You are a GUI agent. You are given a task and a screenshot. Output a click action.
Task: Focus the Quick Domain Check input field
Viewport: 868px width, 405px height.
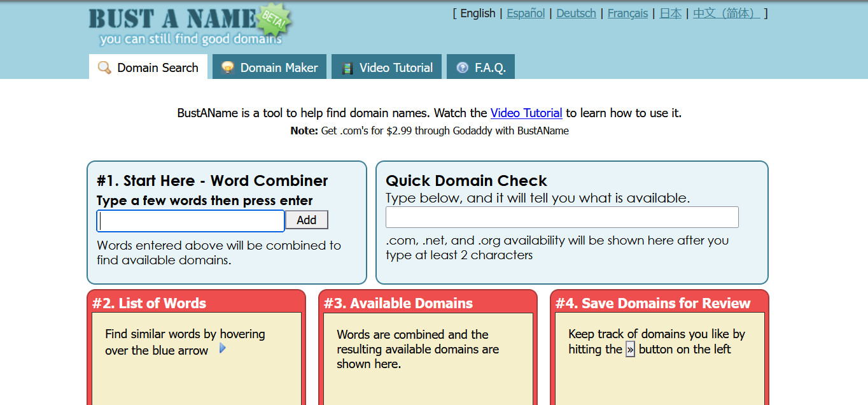pos(562,217)
